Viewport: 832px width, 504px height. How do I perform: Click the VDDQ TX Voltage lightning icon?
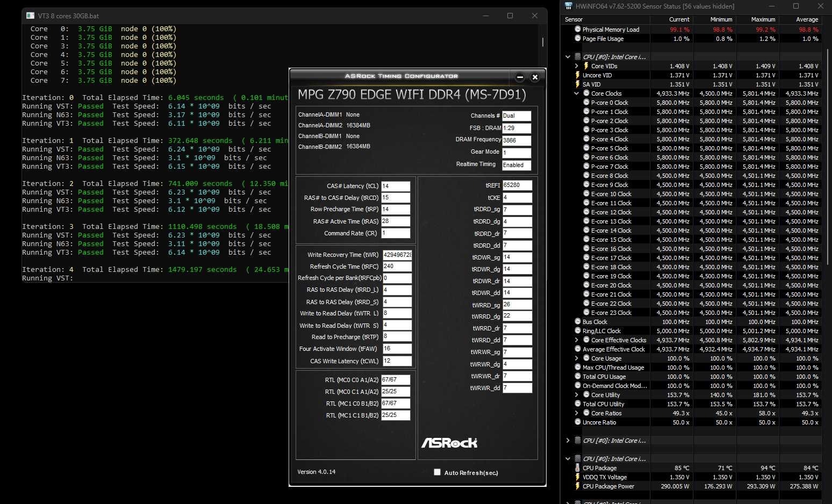(578, 477)
